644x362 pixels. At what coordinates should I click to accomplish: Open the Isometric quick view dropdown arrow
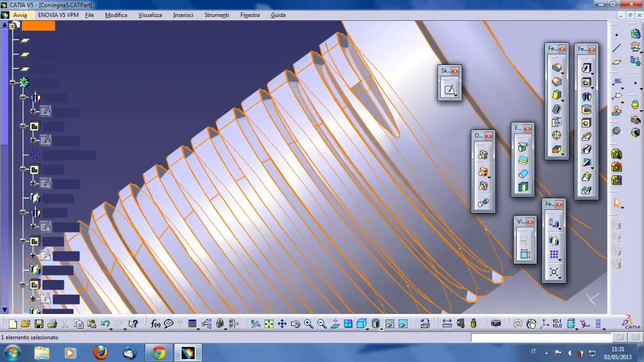(366, 329)
